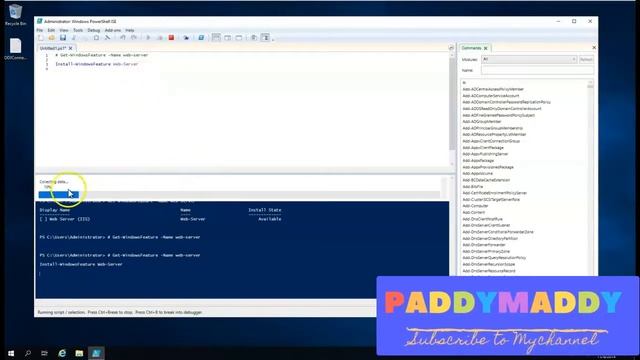Open the Debug menu
Screen dimensions: 640x360
[x=93, y=30]
